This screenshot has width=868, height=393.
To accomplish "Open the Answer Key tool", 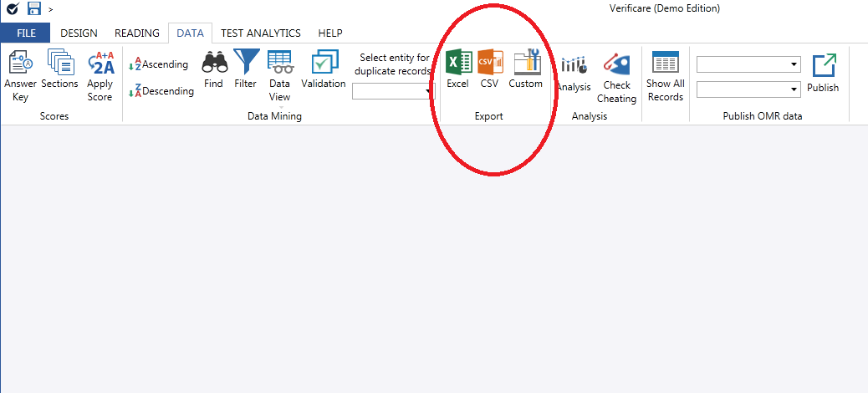I will (x=20, y=76).
